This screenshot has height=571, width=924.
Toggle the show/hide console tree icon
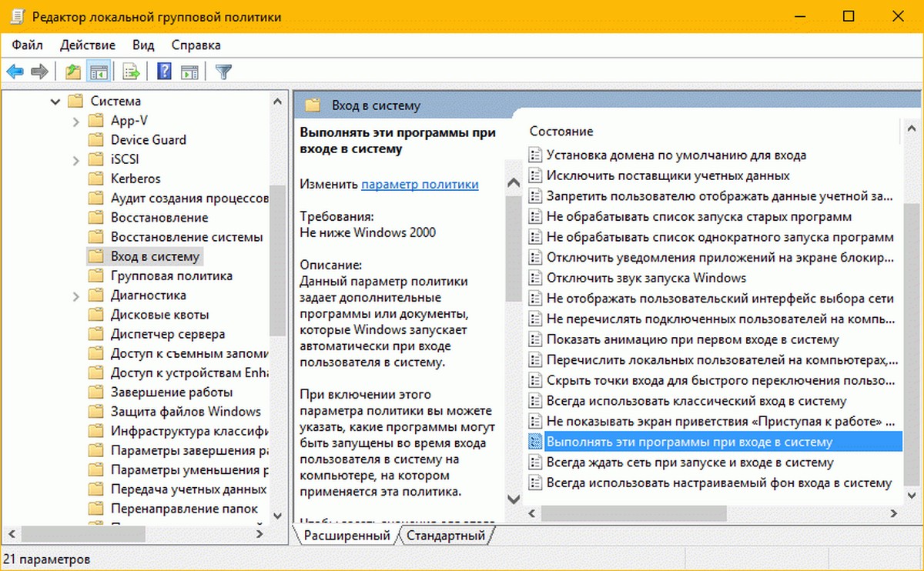point(98,72)
